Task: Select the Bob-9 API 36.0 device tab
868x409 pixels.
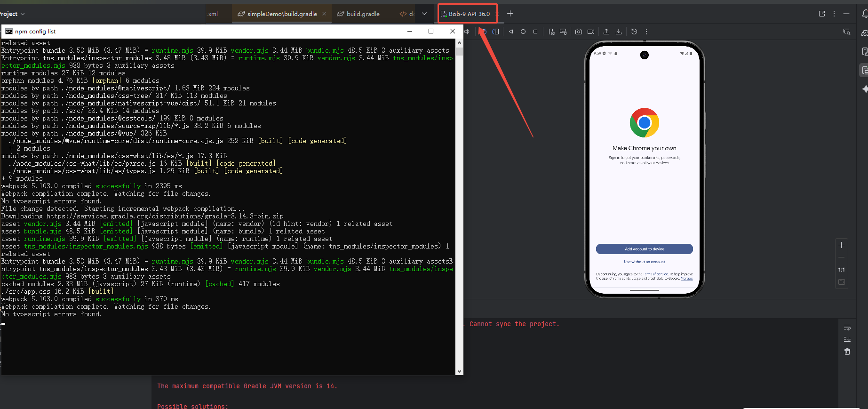Action: coord(469,14)
